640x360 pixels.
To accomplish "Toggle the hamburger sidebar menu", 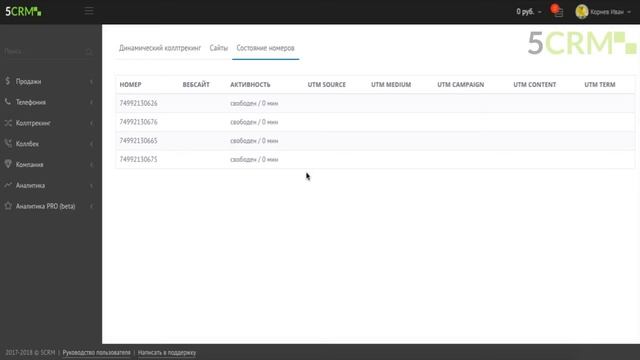I will click(89, 11).
